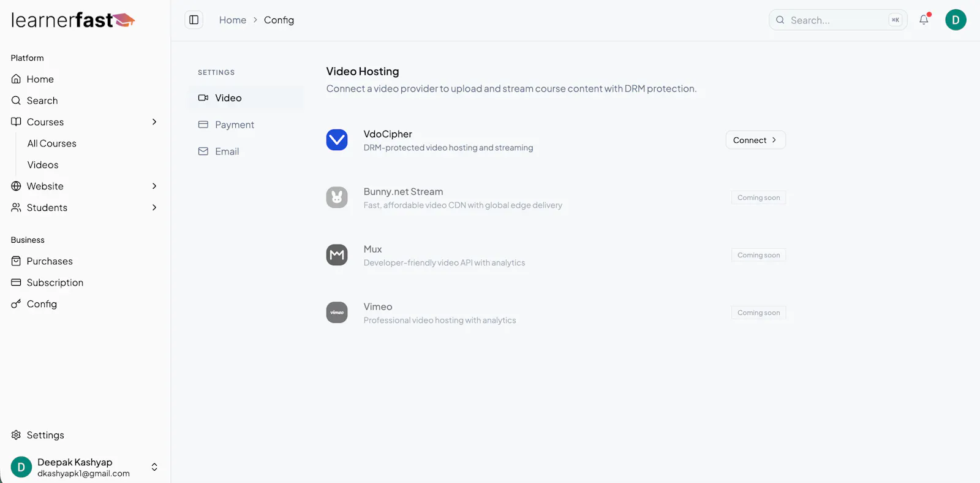980x483 pixels.
Task: Click the Students people icon
Action: (x=17, y=208)
